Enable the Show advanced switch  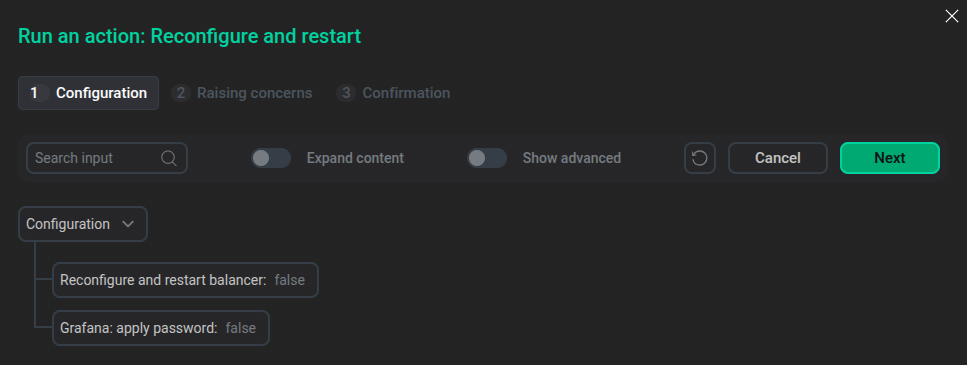487,158
